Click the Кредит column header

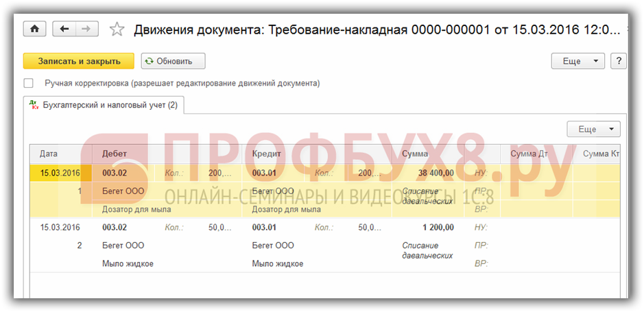click(267, 154)
